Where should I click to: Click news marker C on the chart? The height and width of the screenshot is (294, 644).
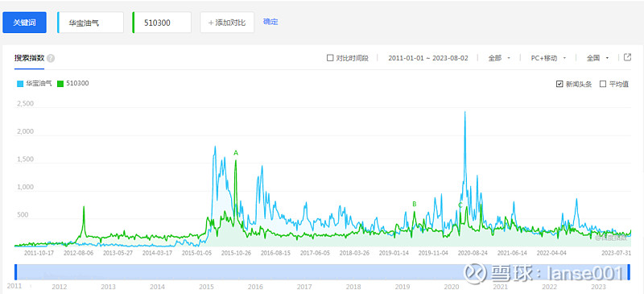460,205
